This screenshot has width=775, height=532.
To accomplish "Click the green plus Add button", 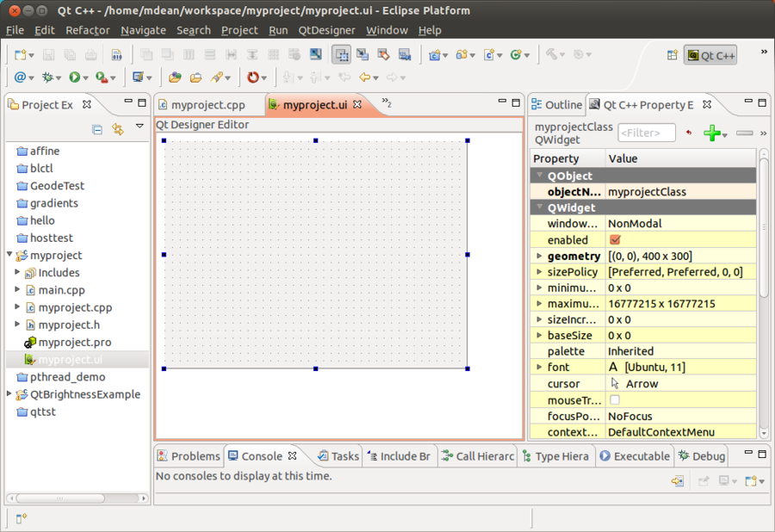I will (712, 135).
